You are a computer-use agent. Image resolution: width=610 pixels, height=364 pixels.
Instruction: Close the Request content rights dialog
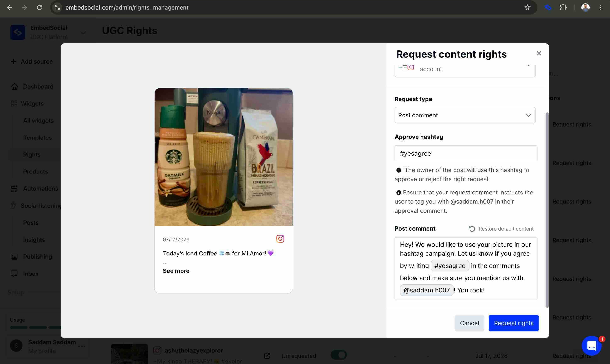pyautogui.click(x=539, y=54)
